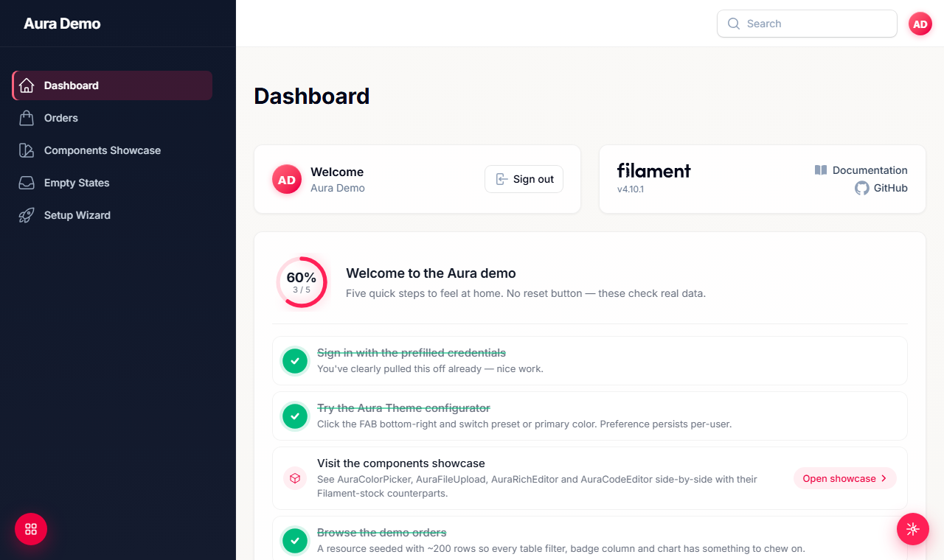Viewport: 944px width, 560px height.
Task: Click the Open showcase button
Action: tap(845, 478)
